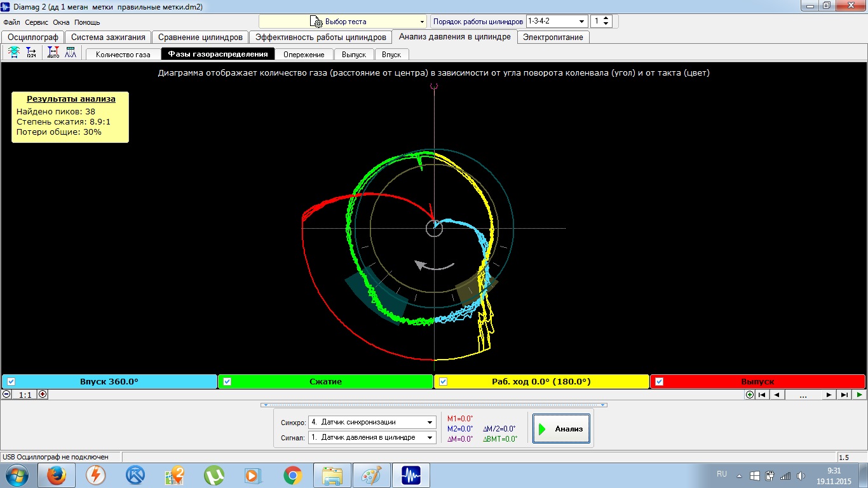
Task: Uncheck the Сжатие stroke checkbox
Action: 227,381
